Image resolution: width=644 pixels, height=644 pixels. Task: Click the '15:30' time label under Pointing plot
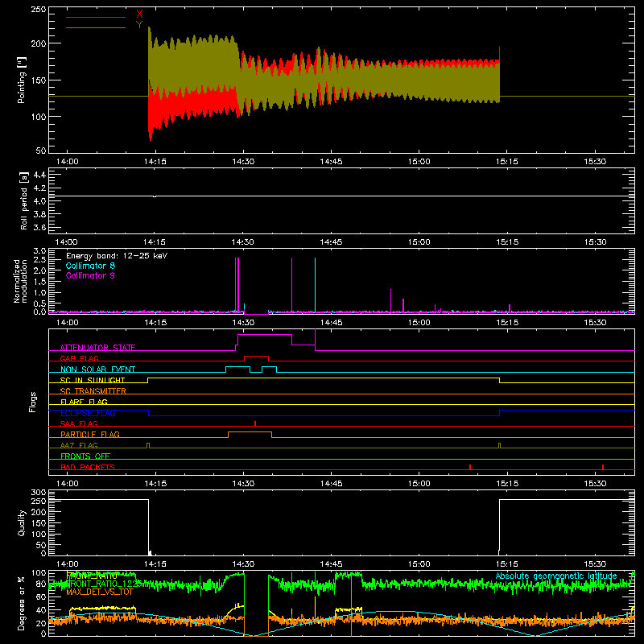coord(595,162)
